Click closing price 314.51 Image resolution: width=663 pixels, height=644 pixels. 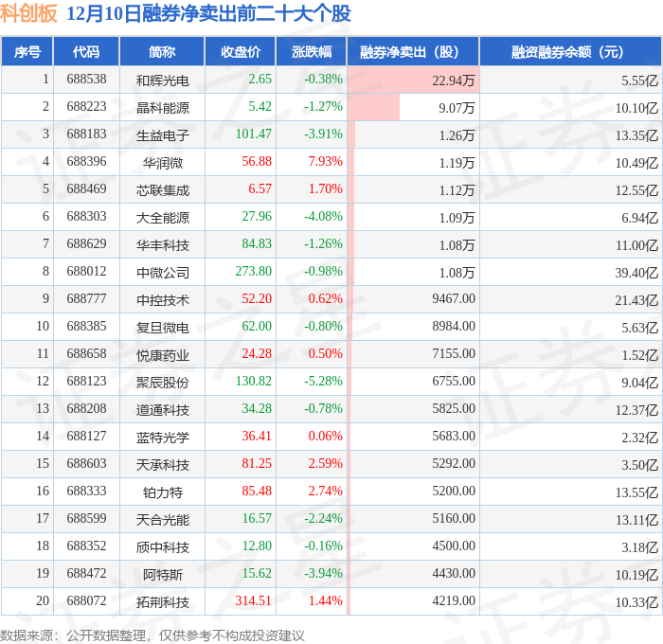[x=253, y=601]
